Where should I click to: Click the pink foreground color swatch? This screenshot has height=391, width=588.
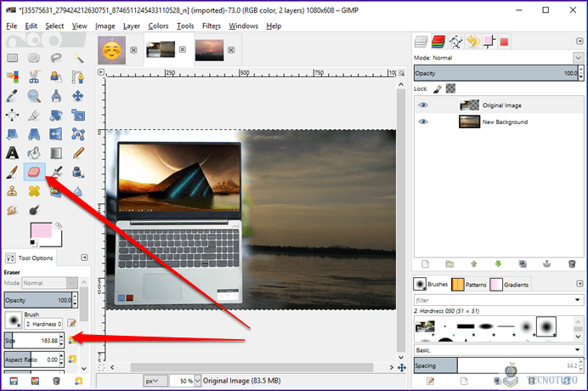pos(42,230)
